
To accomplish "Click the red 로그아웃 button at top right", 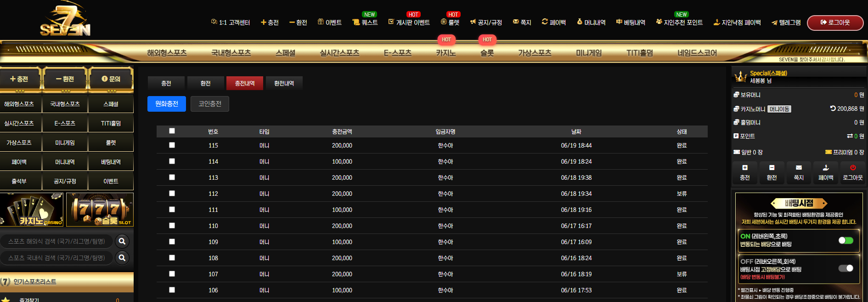I will (835, 23).
